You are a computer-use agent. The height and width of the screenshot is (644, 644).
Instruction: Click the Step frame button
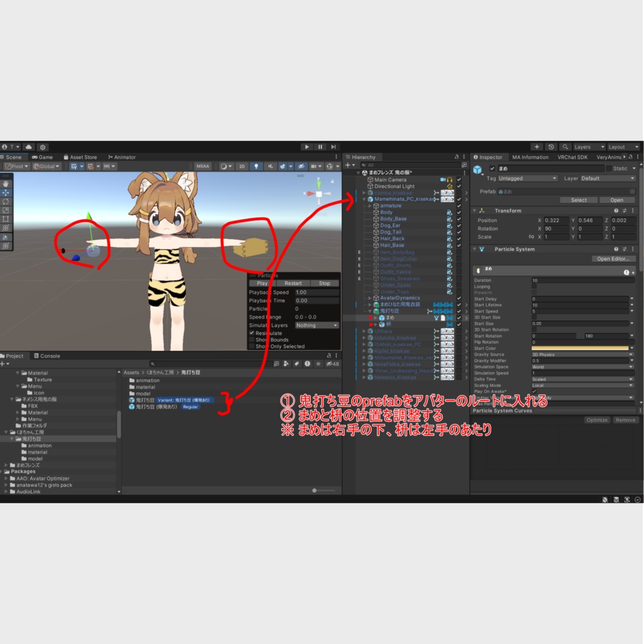pos(333,147)
